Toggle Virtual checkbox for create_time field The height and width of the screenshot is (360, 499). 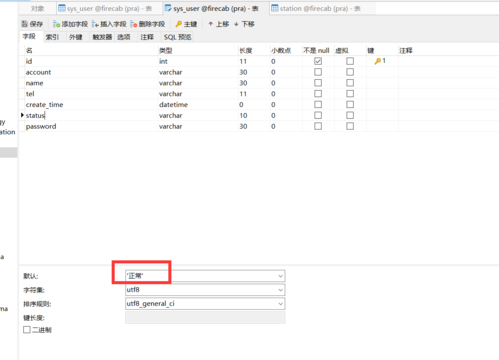pos(350,104)
